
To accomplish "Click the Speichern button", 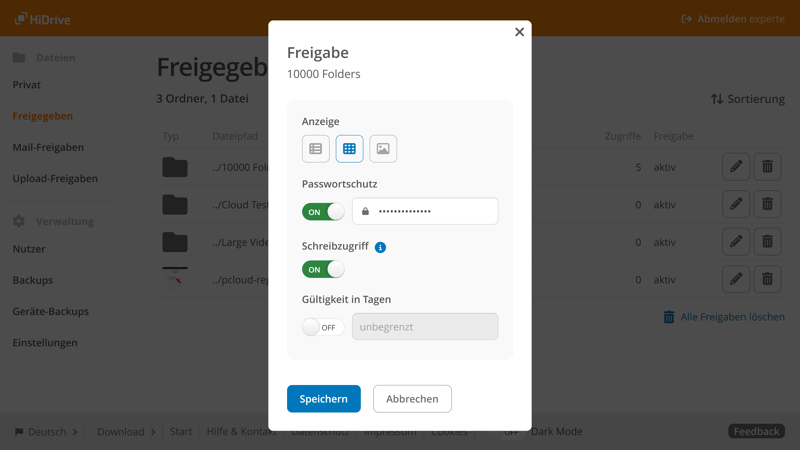I will point(323,399).
